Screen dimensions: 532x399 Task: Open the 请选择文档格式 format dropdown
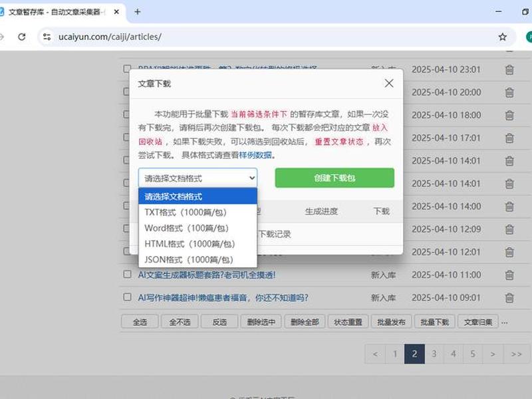198,178
